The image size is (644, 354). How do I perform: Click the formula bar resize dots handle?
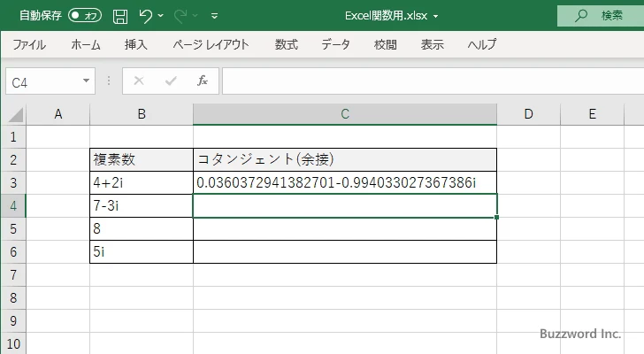tap(109, 81)
